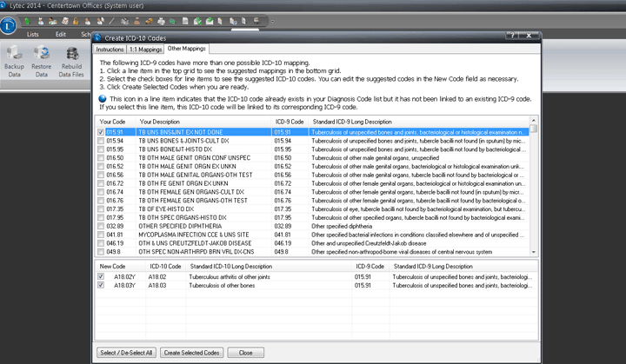Switch to the 1:1 Mappings tab
This screenshot has height=364, width=626.
(x=146, y=50)
